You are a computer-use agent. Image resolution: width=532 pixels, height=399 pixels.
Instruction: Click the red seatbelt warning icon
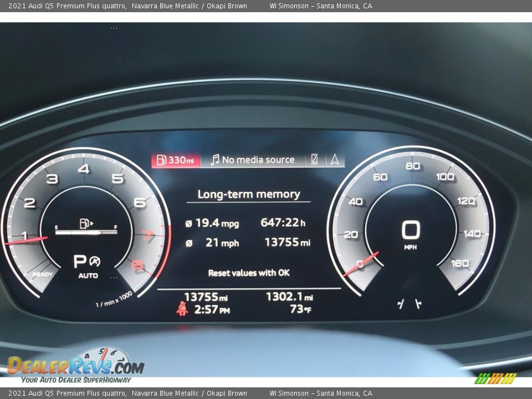(x=182, y=309)
